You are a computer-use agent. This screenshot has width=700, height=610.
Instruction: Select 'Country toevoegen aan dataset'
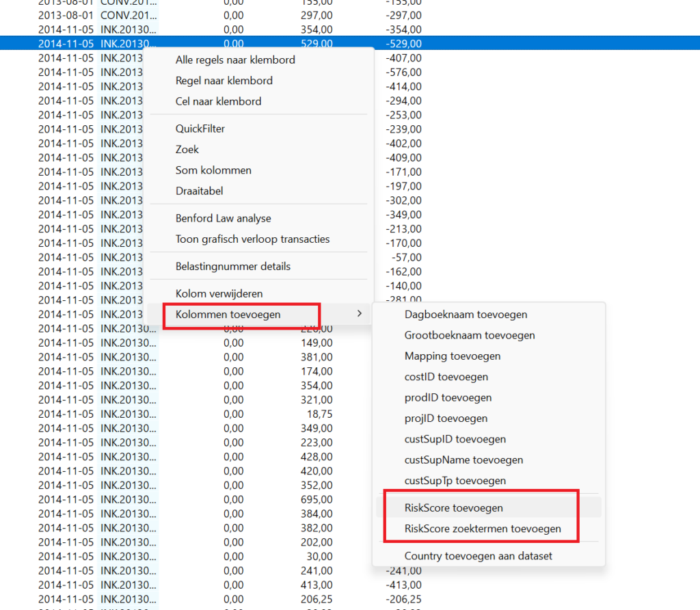(479, 556)
